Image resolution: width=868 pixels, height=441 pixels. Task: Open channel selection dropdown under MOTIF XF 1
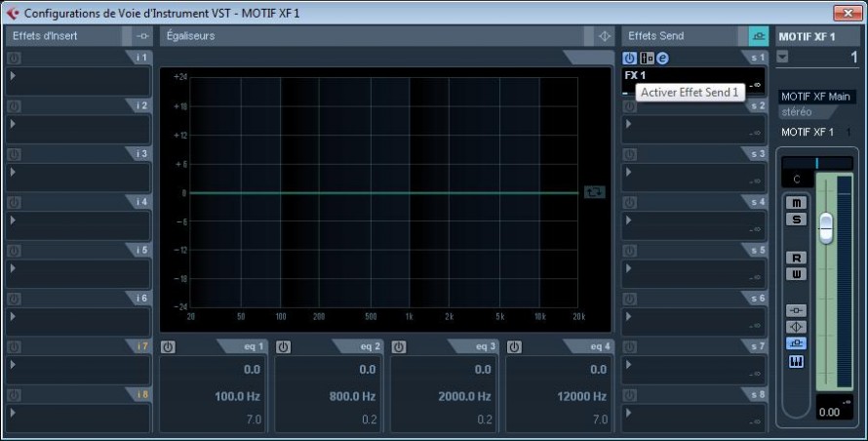(782, 58)
